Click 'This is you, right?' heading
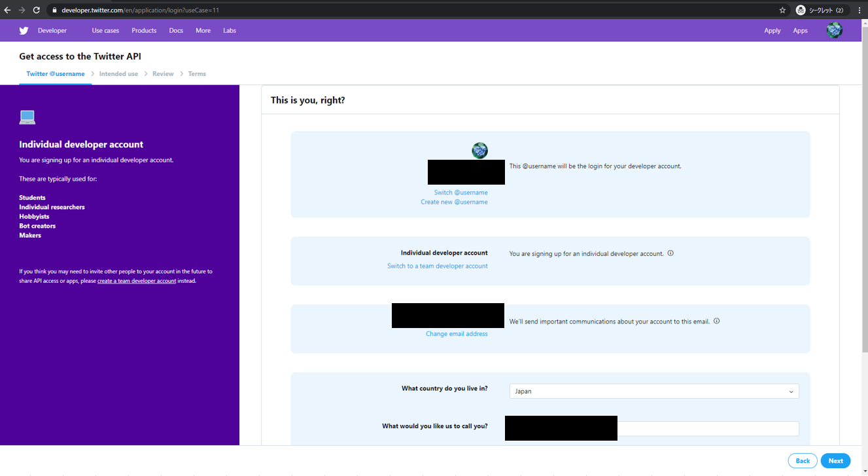 pyautogui.click(x=307, y=100)
